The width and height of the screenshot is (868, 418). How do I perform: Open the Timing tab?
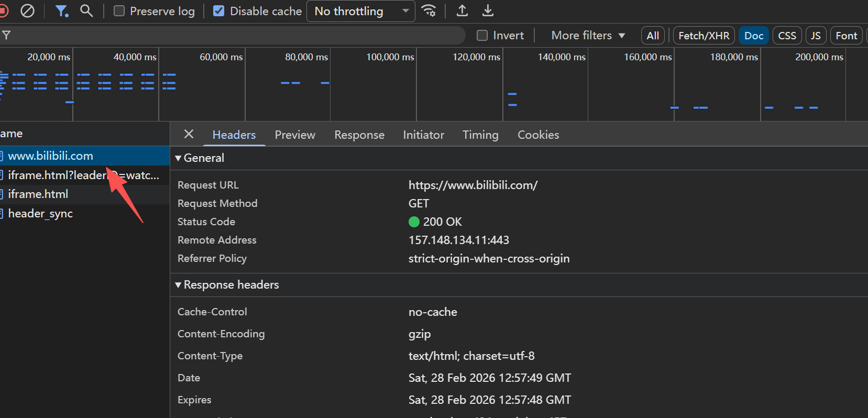click(x=480, y=135)
